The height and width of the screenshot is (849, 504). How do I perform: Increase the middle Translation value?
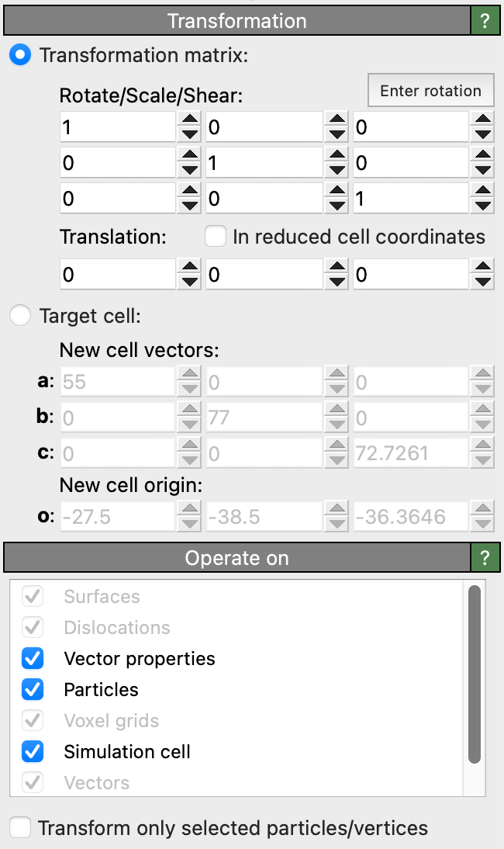(x=337, y=267)
